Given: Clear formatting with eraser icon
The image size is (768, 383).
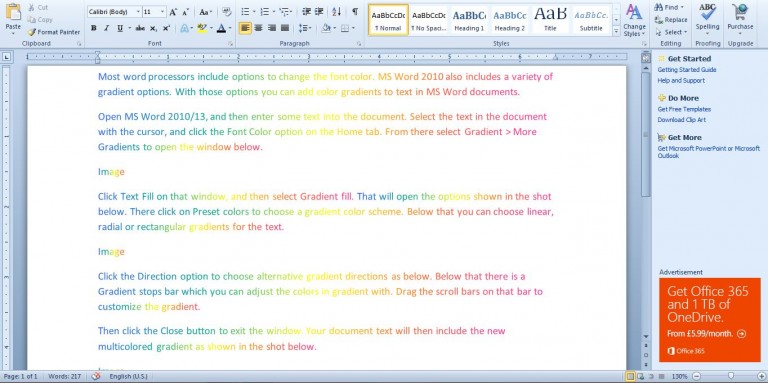Looking at the screenshot, I should point(226,12).
